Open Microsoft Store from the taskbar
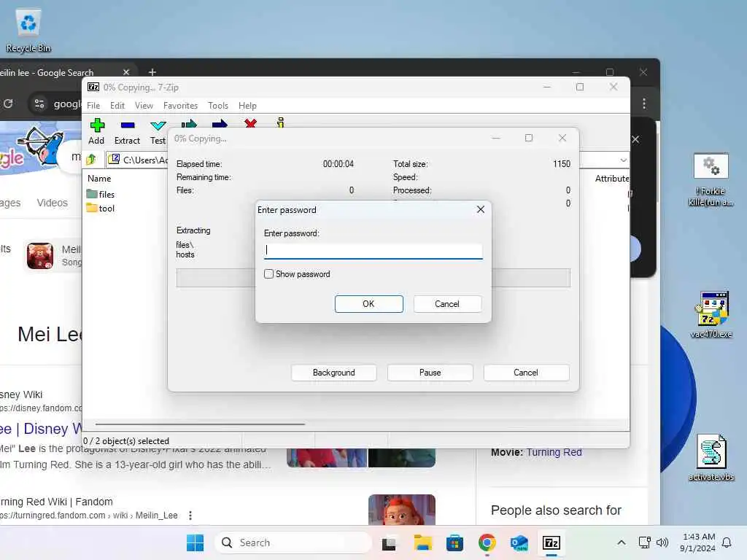The height and width of the screenshot is (560, 747). click(x=454, y=542)
